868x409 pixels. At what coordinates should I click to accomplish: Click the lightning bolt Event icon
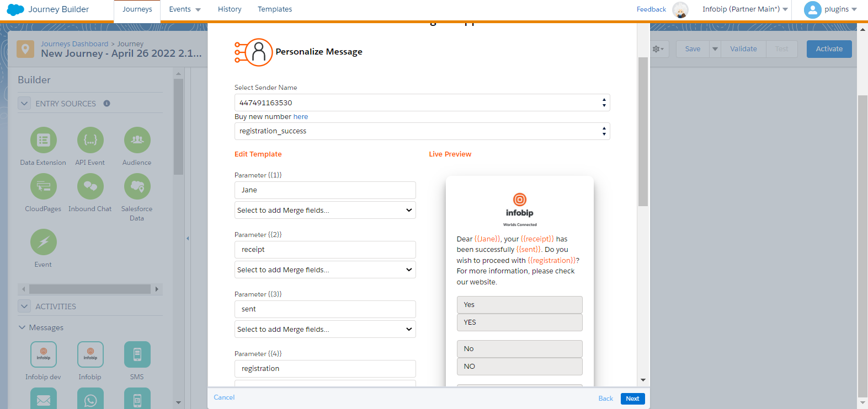pos(43,243)
